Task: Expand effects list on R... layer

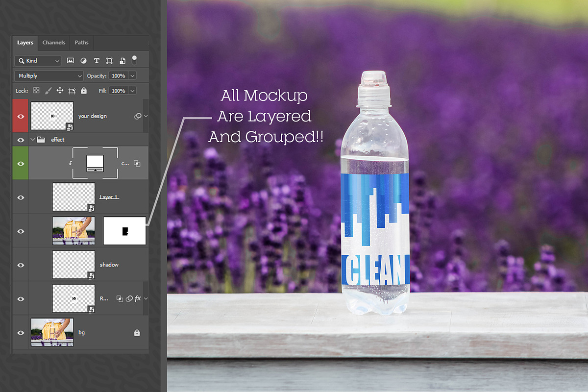Action: pos(146,298)
